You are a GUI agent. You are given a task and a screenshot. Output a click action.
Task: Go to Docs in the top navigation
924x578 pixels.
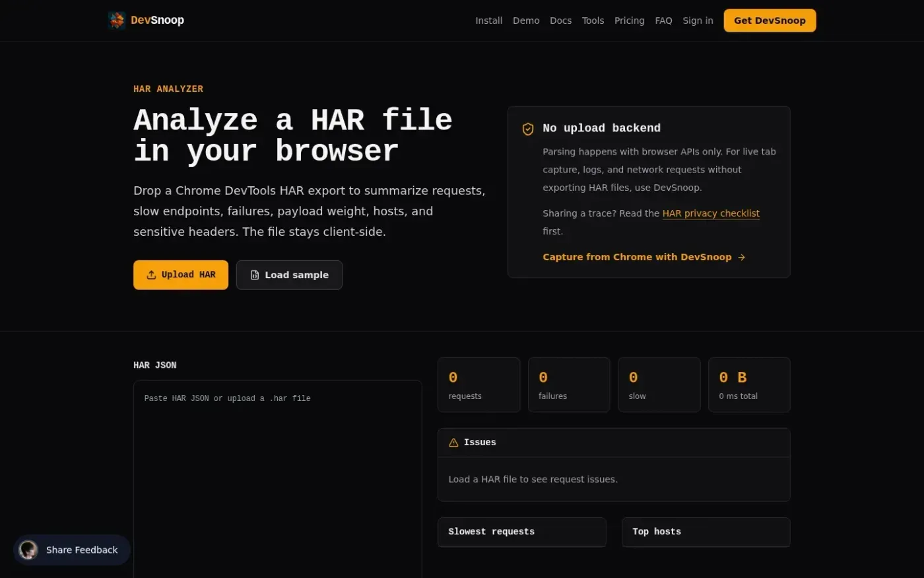[x=561, y=20]
